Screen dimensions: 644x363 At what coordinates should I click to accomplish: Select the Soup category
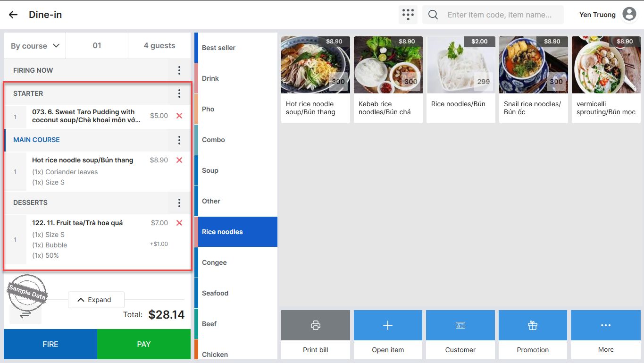tap(236, 170)
